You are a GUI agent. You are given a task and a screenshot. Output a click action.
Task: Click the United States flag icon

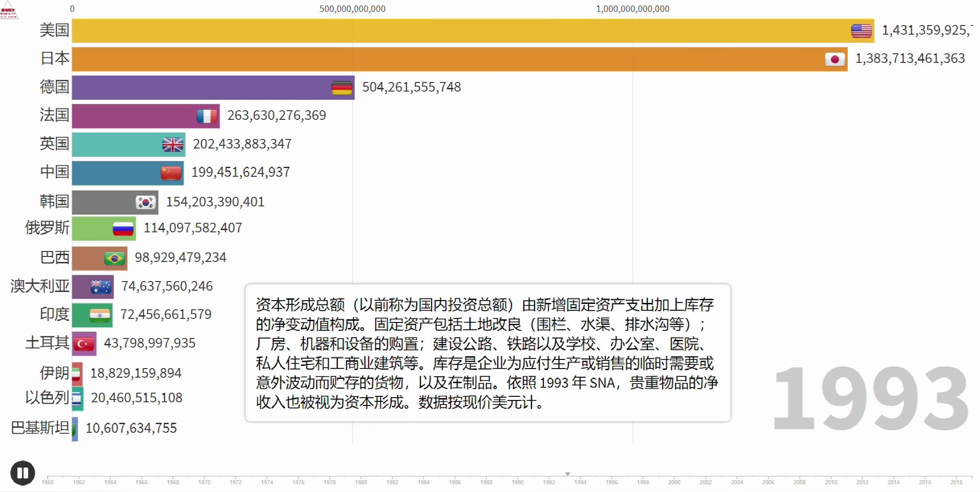coord(861,31)
